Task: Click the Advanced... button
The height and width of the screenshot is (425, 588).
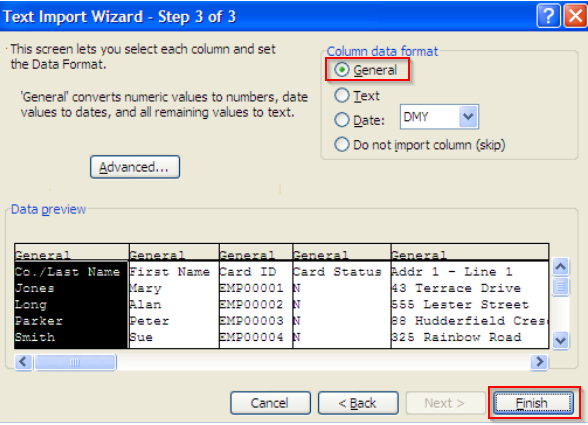Action: tap(135, 167)
